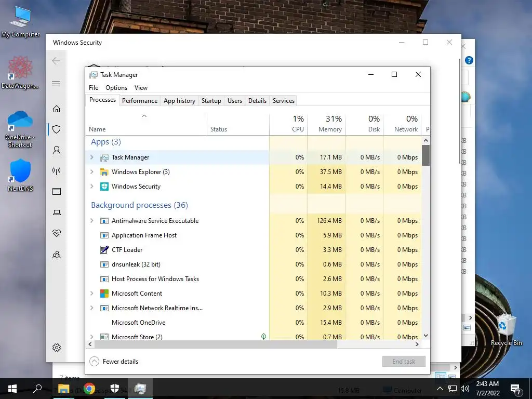532x399 pixels.
Task: Click the Windows Explorer process icon
Action: click(104, 172)
